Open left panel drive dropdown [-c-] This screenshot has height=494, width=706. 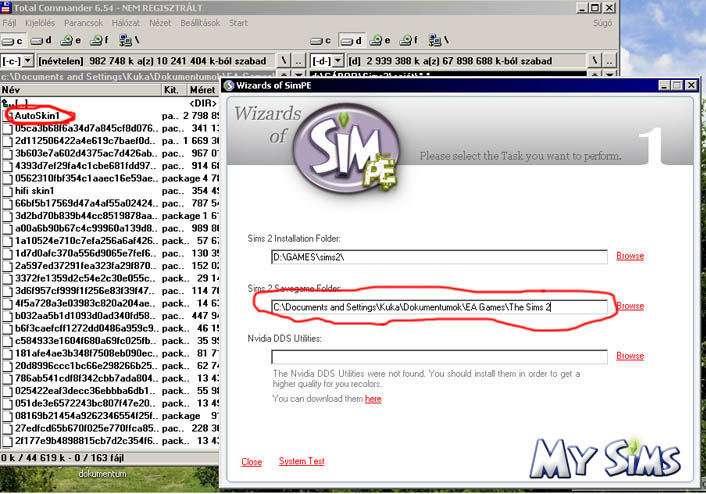click(x=17, y=61)
